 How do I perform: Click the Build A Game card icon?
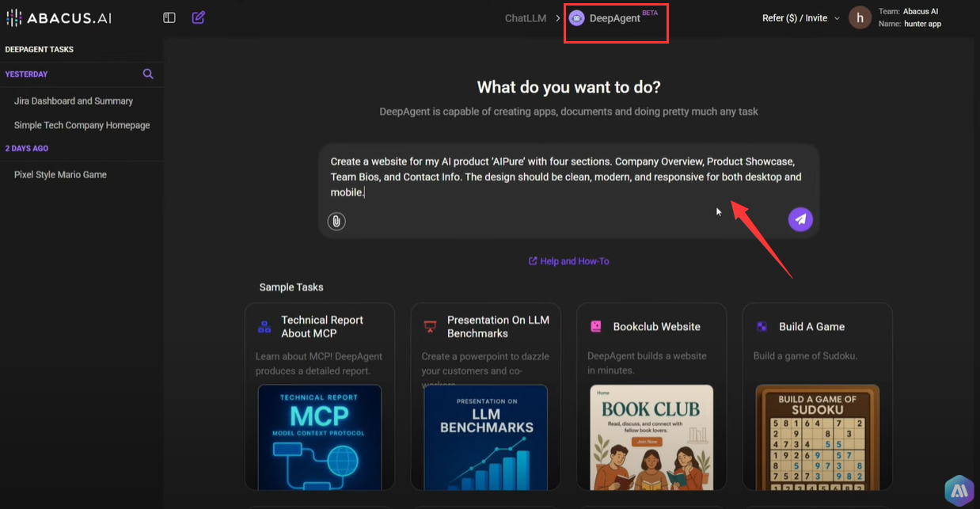762,326
